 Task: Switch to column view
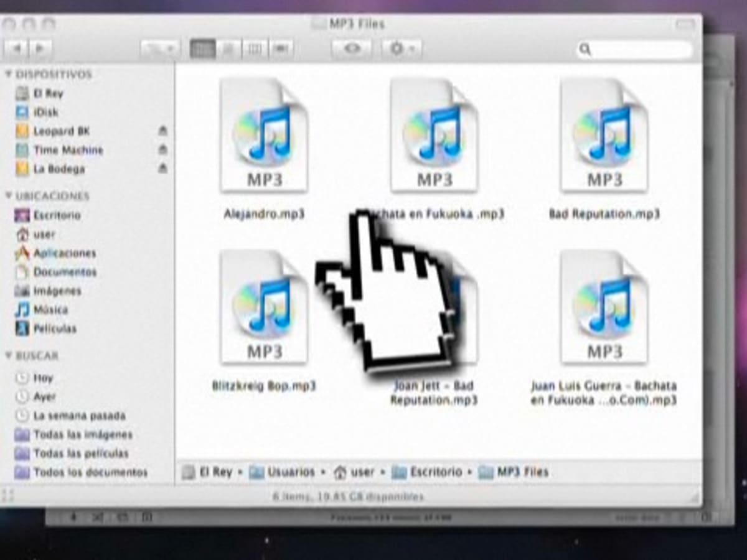click(255, 49)
